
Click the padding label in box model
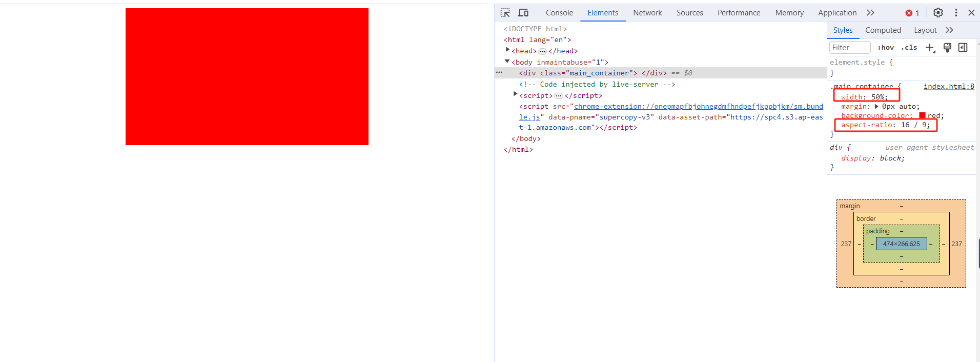(x=878, y=231)
